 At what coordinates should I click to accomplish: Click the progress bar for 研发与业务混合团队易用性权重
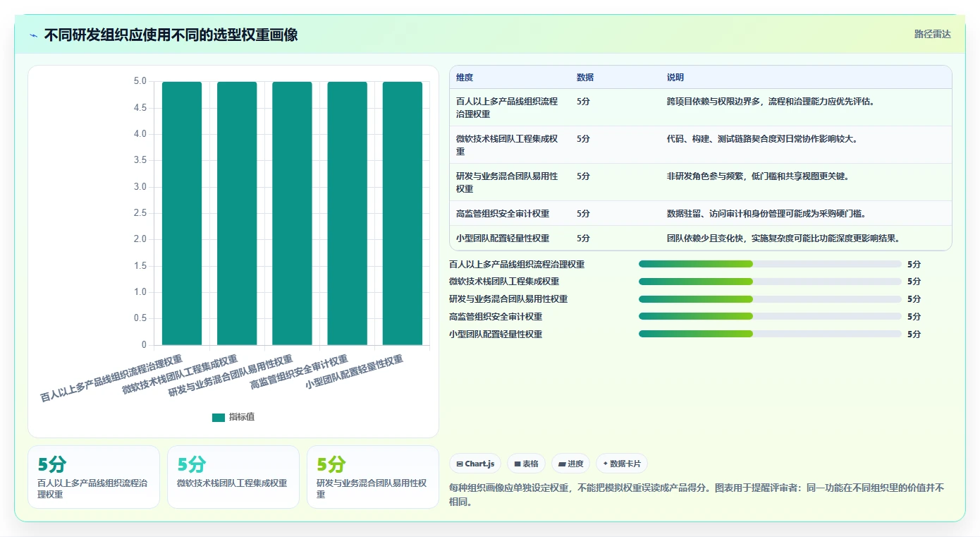point(770,299)
